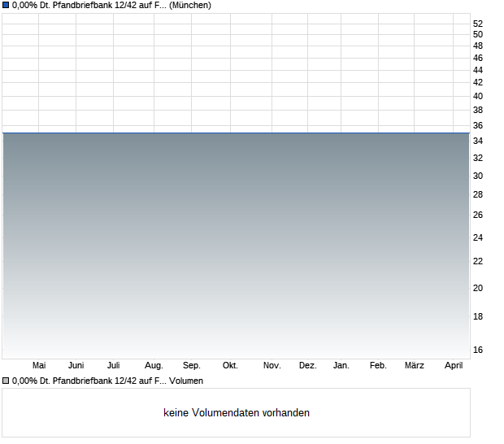Select the 'Jan.' month label on x-axis
The image size is (504, 444).
(x=341, y=366)
